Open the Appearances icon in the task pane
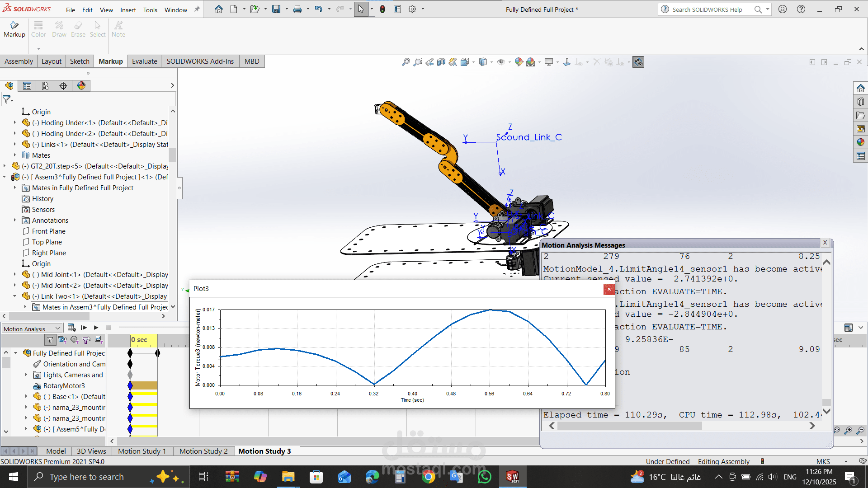Viewport: 868px width, 488px height. (861, 142)
